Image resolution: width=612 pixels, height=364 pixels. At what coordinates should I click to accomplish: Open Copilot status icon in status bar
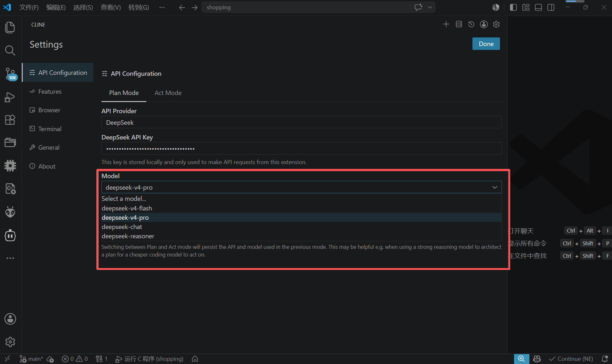coord(537,359)
